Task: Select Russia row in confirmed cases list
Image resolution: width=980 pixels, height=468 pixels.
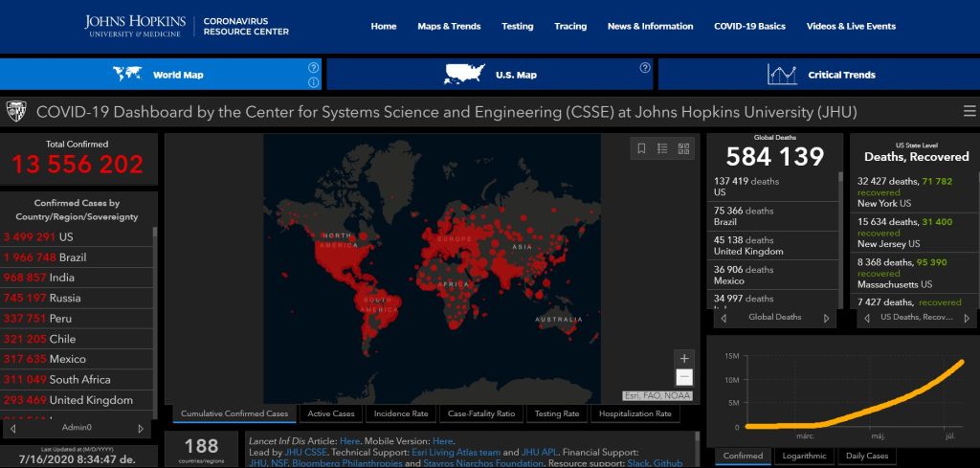Action: click(77, 298)
